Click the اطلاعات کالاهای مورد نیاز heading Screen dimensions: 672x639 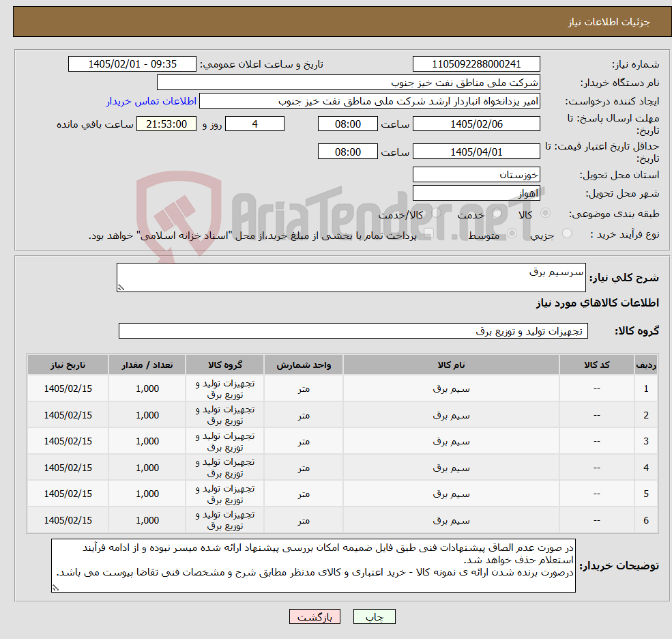tap(598, 303)
